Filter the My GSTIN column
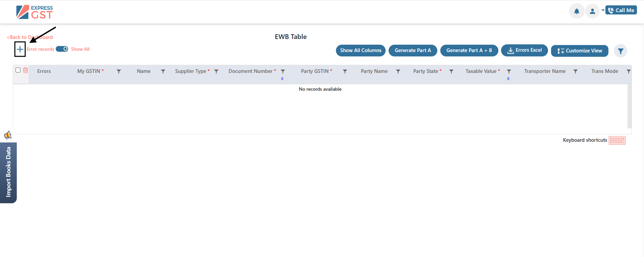The width and height of the screenshot is (644, 257). (119, 72)
